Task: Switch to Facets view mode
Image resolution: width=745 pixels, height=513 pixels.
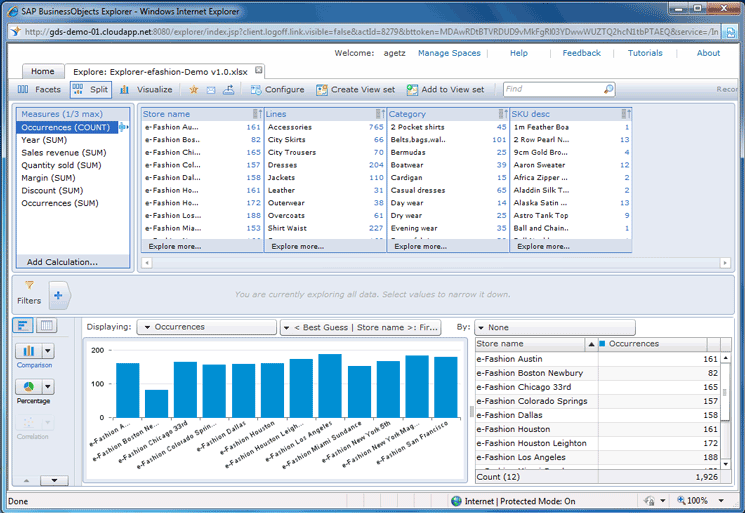Action: [39, 89]
